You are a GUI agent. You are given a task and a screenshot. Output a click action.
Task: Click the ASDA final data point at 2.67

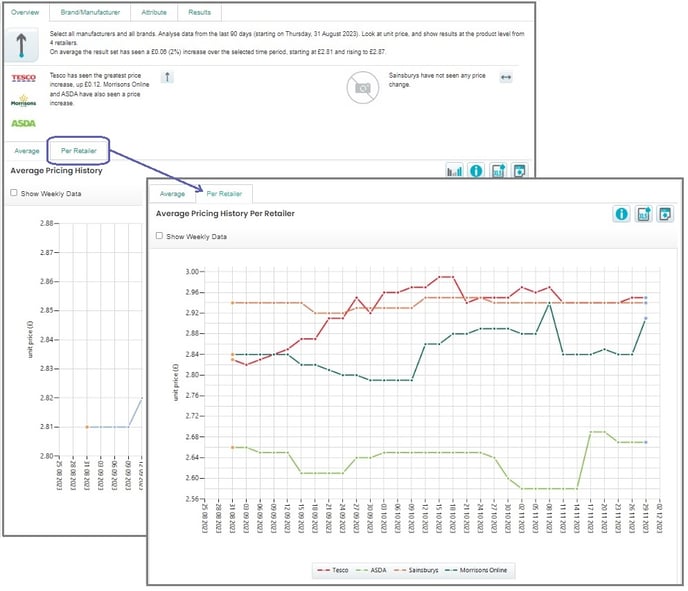[x=645, y=442]
